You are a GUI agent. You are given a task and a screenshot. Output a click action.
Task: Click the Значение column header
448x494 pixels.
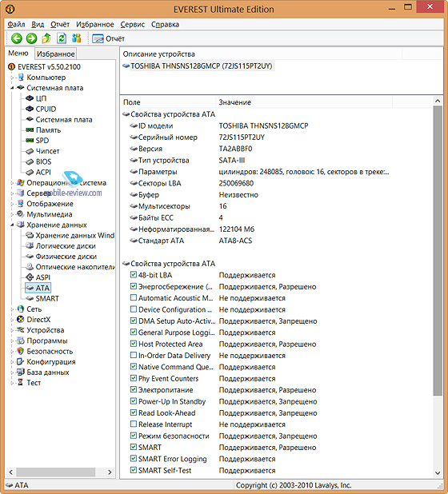pyautogui.click(x=304, y=102)
